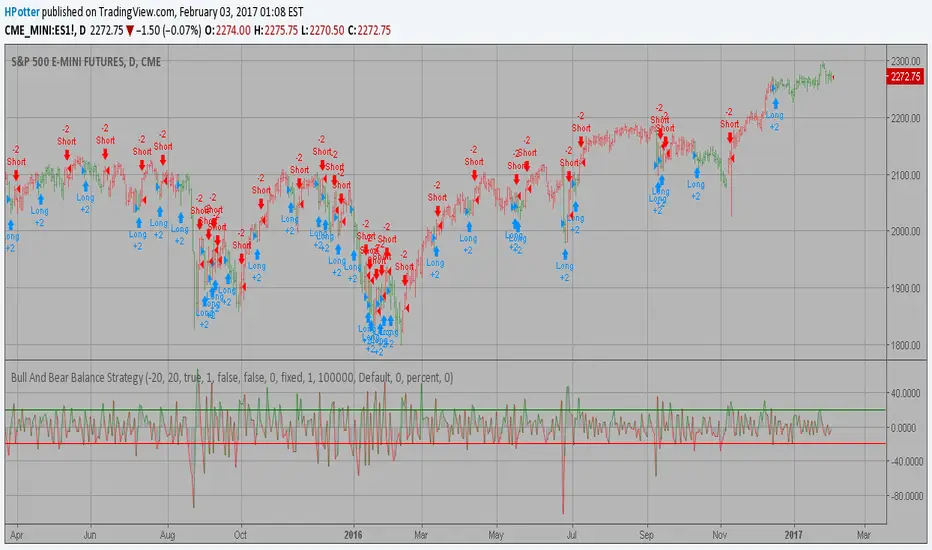Click the blue Long arrow between September and November
932x550 pixels.
tap(697, 173)
